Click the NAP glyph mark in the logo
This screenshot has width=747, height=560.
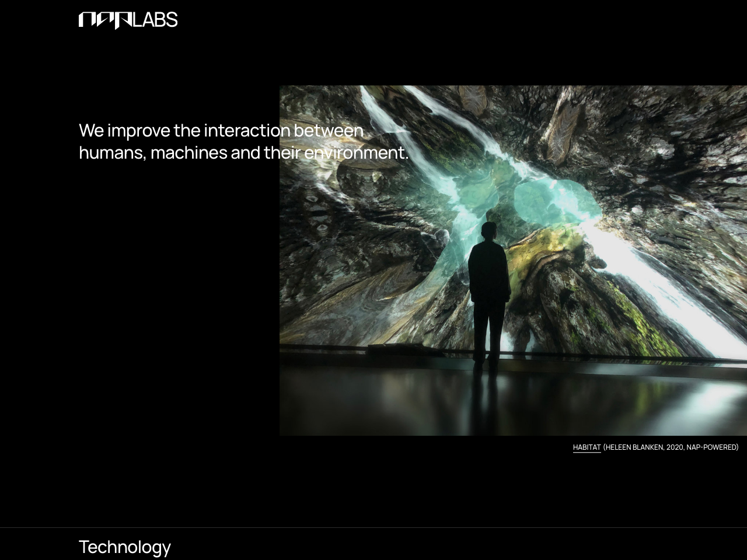[x=105, y=20]
